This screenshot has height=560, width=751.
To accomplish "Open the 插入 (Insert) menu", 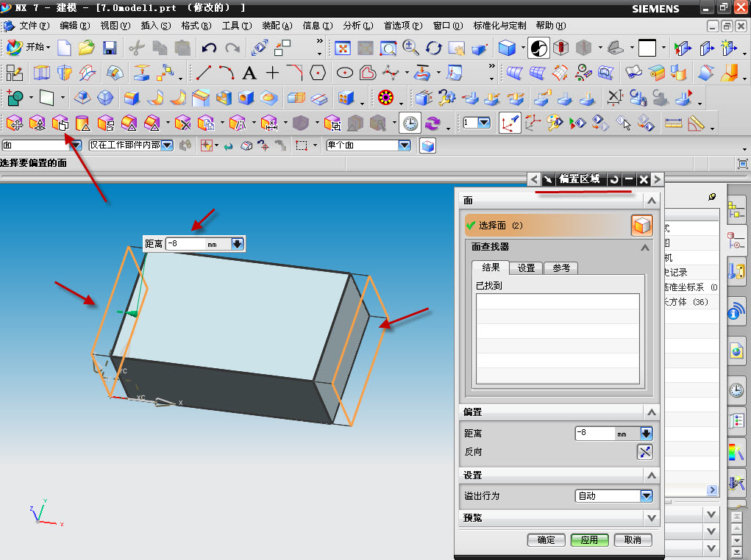I will 156,26.
